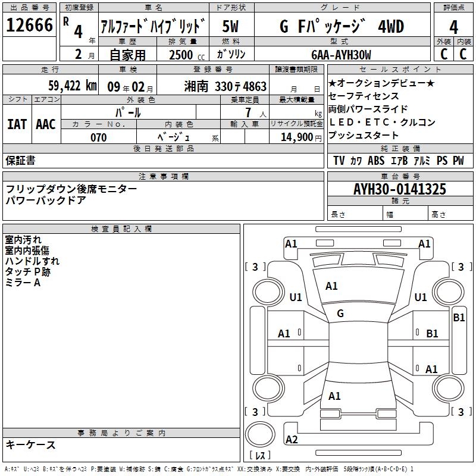Screen dimensions: 476x476
Task: Click lot number 12666
Action: point(29,27)
